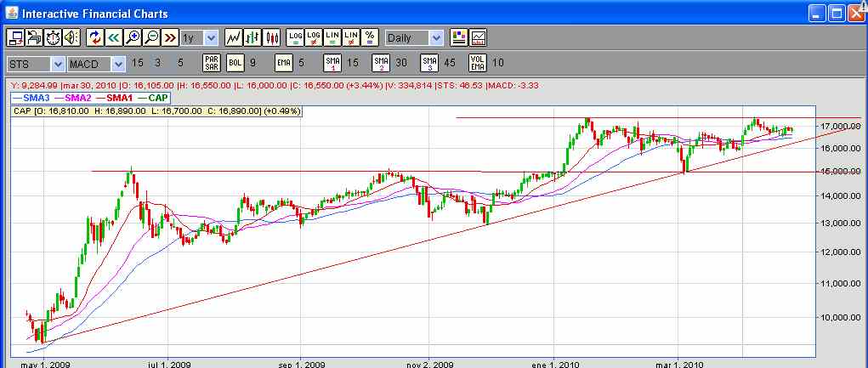Click MACD parameter value 3

point(158,63)
